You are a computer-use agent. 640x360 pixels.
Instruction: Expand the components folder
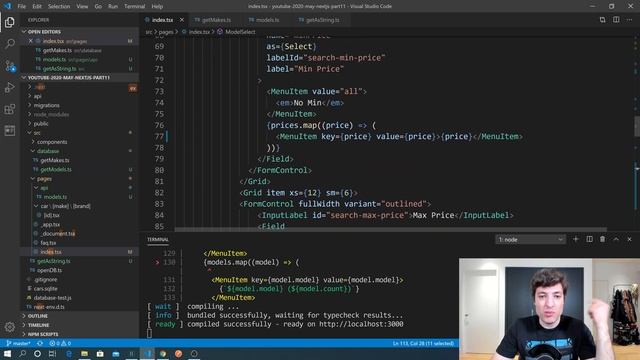pyautogui.click(x=52, y=142)
